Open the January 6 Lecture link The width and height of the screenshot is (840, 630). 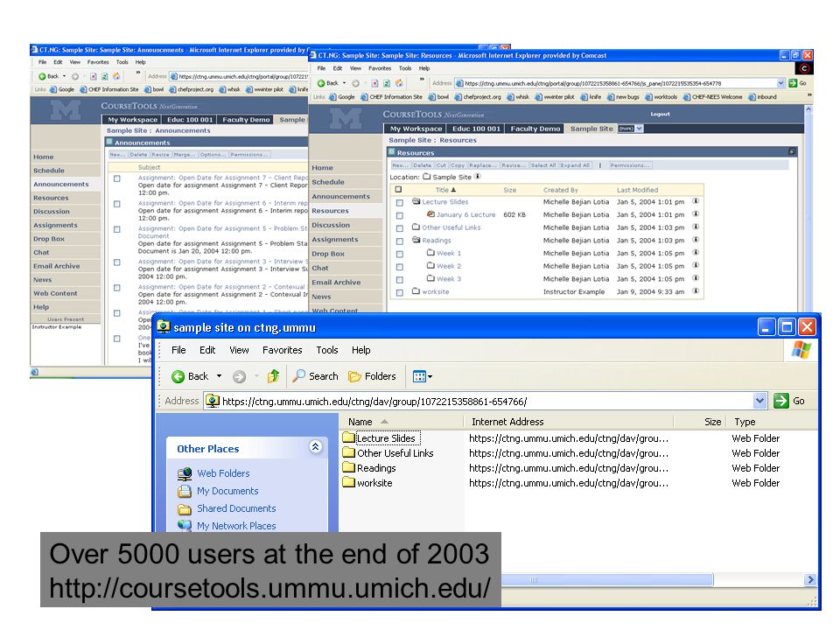point(465,214)
